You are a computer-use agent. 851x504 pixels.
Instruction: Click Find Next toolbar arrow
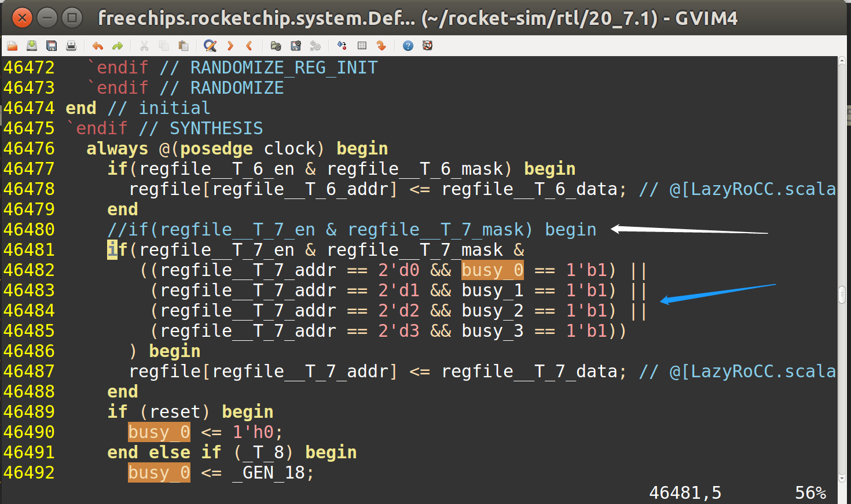point(229,46)
